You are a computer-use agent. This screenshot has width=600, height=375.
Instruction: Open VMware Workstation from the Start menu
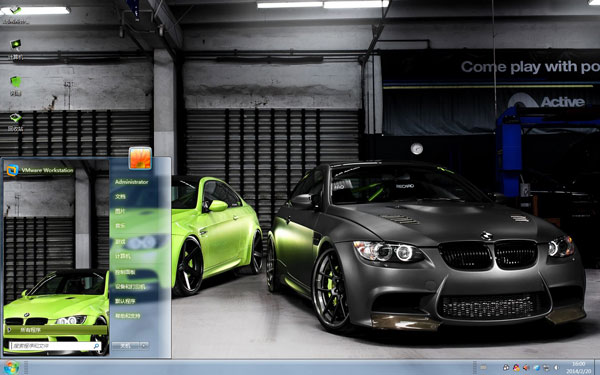(x=40, y=170)
